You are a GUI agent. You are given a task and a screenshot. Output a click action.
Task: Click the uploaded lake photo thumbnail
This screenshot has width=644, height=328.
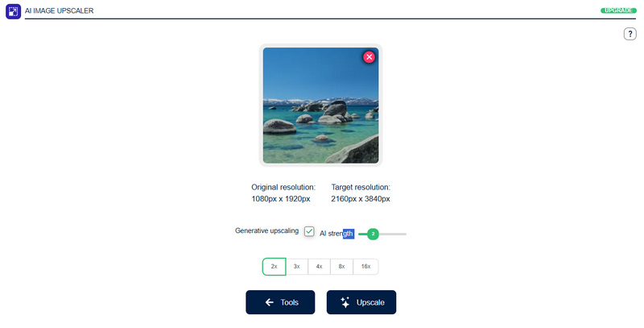(x=320, y=106)
